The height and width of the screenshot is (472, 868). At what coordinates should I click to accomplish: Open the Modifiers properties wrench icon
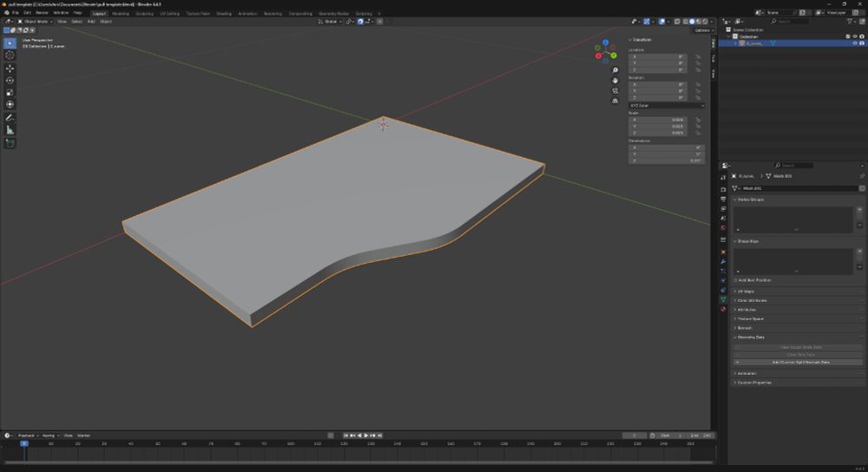(x=723, y=262)
